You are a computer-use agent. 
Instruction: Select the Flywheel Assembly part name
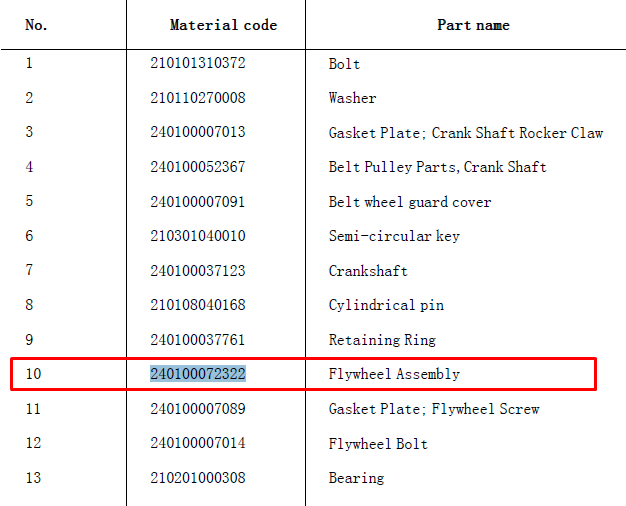coord(394,374)
